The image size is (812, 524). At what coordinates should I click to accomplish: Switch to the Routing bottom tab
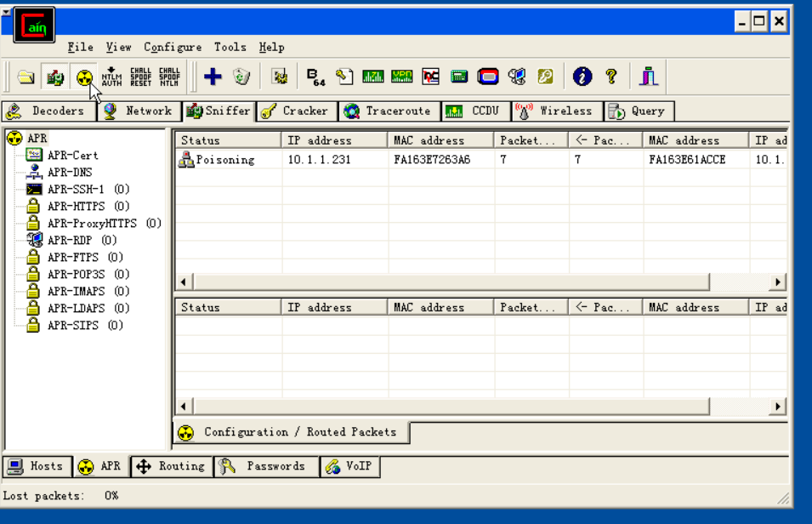(172, 466)
